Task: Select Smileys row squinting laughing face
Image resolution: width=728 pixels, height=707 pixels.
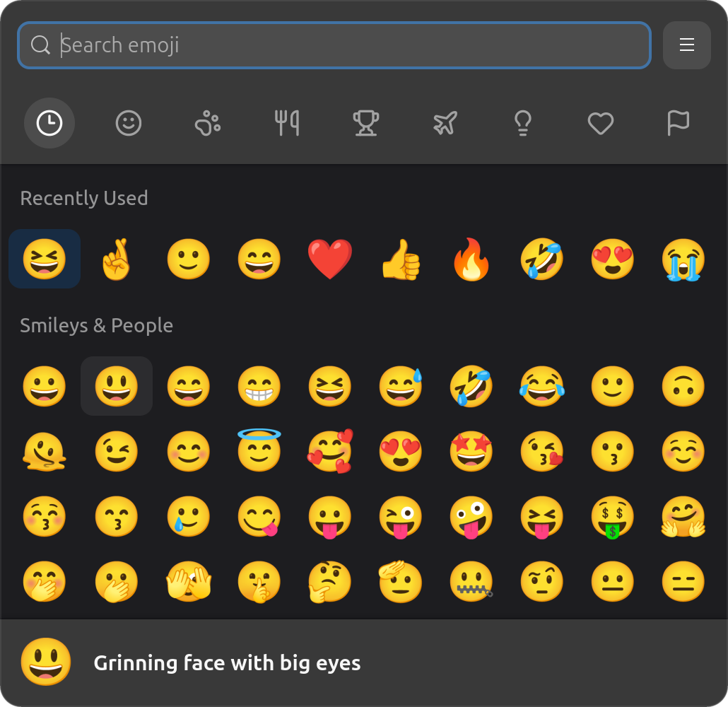Action: (330, 386)
